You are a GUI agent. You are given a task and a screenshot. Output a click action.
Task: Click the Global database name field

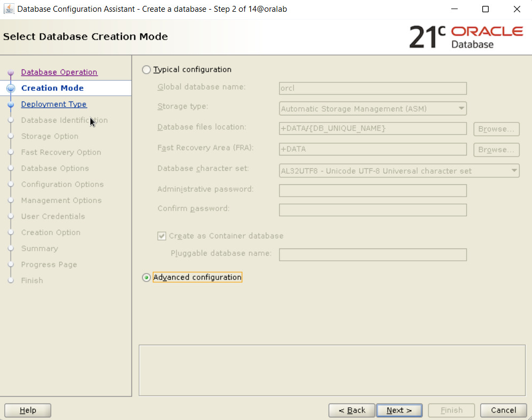point(373,88)
